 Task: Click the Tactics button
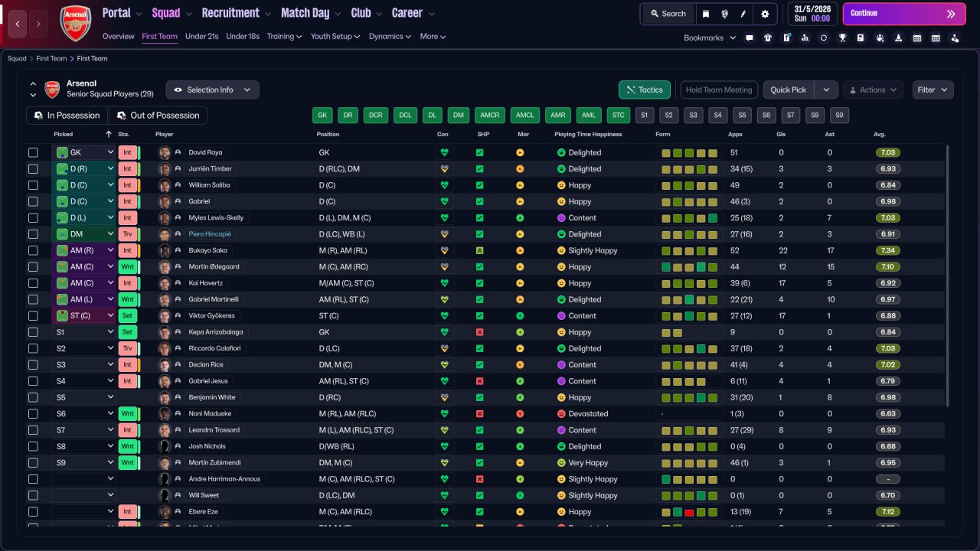point(644,90)
